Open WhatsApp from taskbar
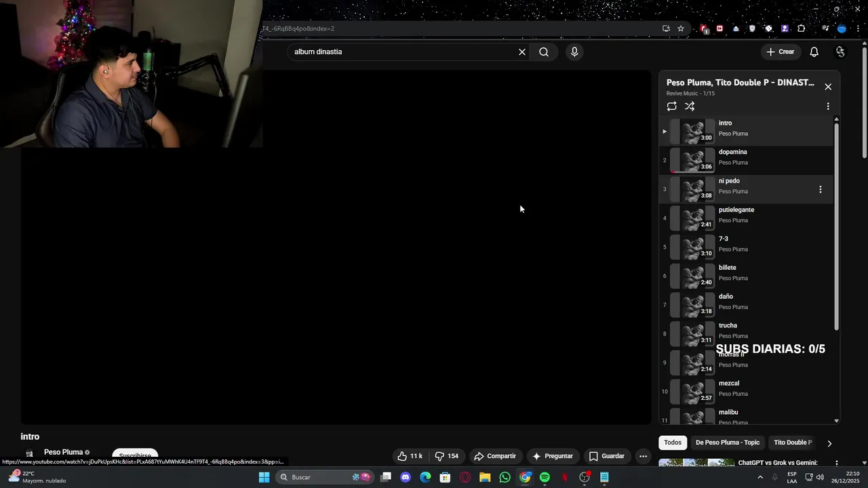This screenshot has width=868, height=488. (x=505, y=477)
